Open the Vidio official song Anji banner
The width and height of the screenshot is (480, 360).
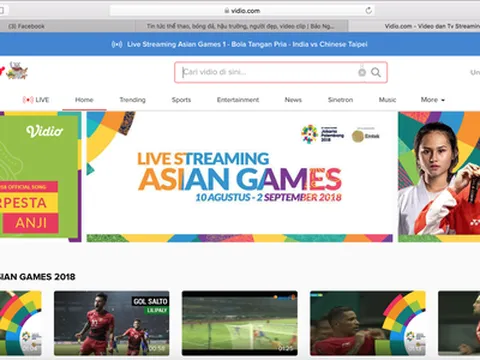coord(40,177)
